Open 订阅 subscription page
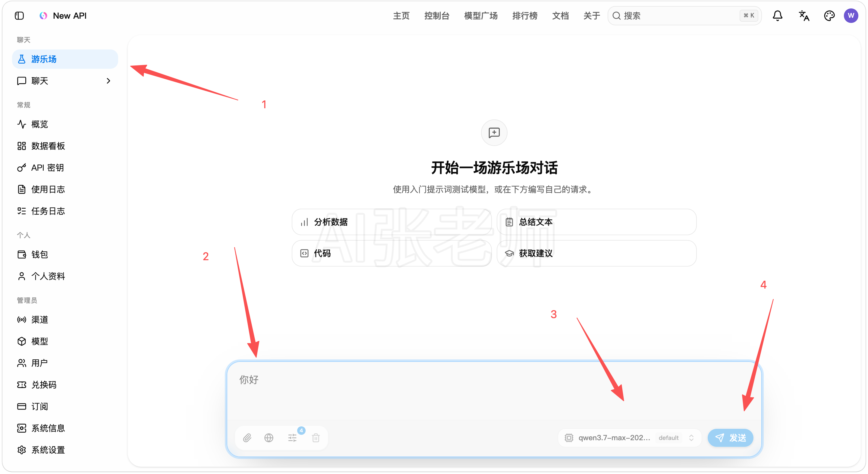Image resolution: width=868 pixels, height=474 pixels. 65,406
